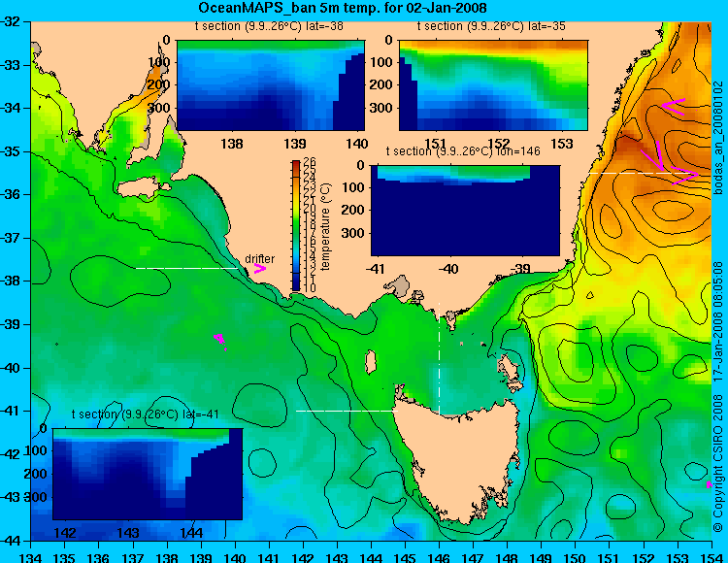Click the "© Copyright CSIRO 2008" notice
Viewport: 728px width, 563px height.
[719, 462]
